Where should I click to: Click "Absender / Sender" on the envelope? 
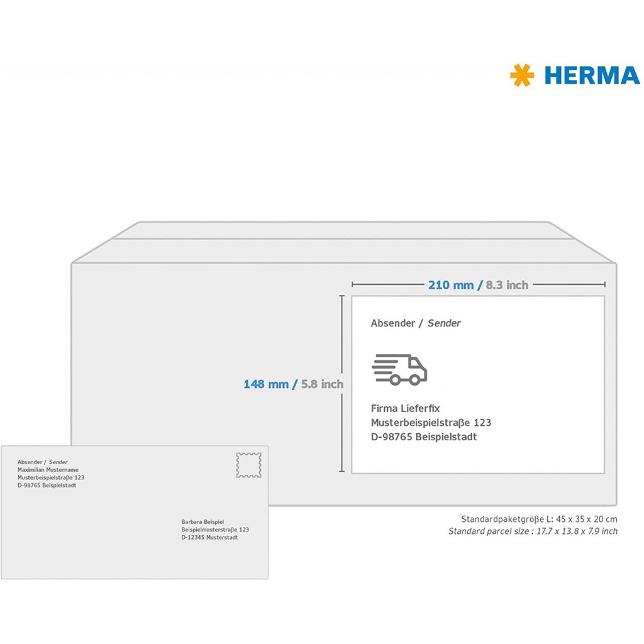pos(42,462)
